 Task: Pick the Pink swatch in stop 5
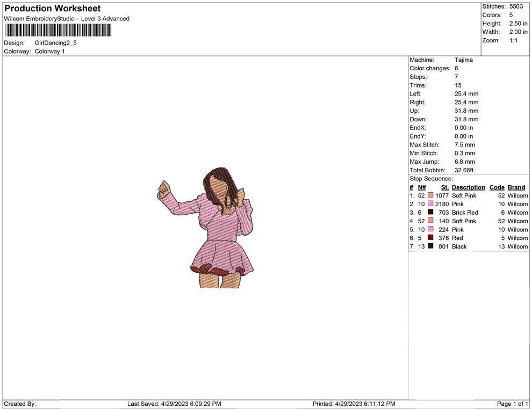click(x=430, y=230)
